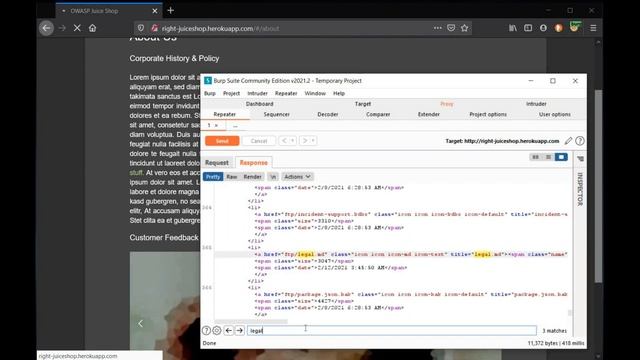Open the Project options tab
Viewport: 640px width, 360px height.
[x=488, y=115]
